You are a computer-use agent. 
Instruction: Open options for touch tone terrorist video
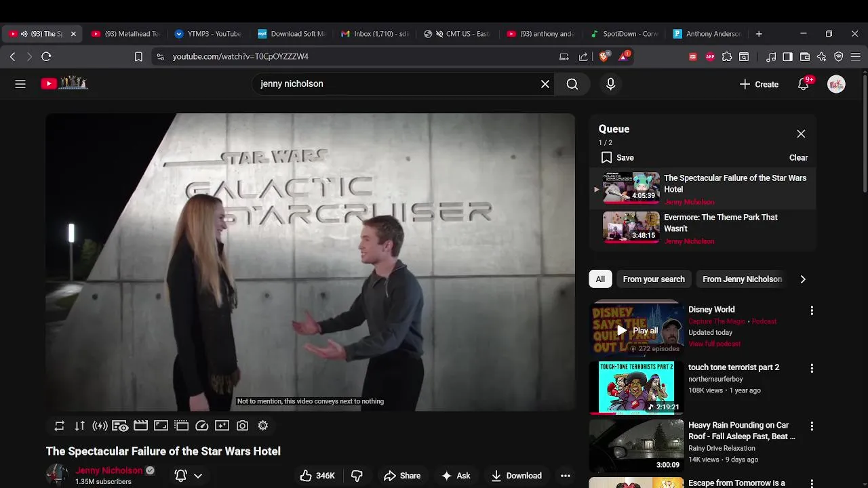tap(812, 368)
